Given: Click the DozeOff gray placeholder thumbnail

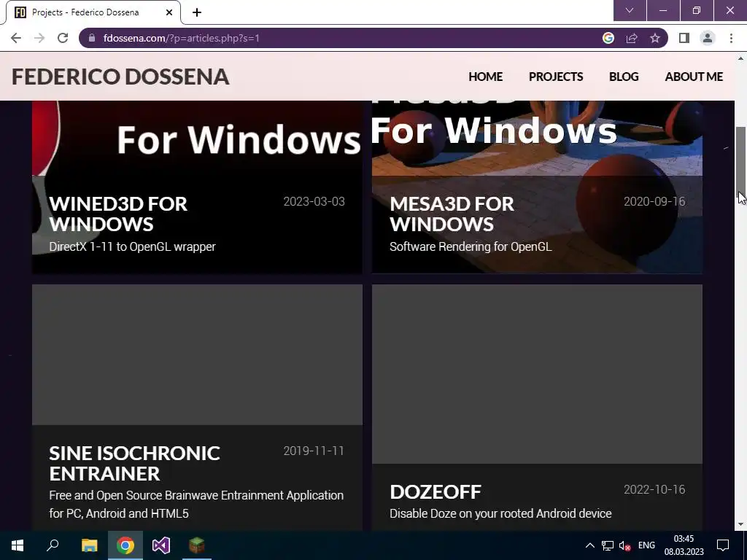Looking at the screenshot, I should pos(538,374).
